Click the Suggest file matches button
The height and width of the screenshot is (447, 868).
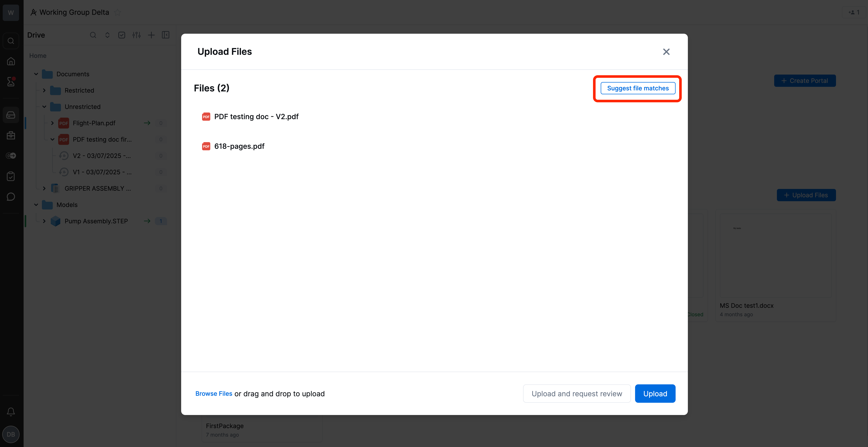637,88
